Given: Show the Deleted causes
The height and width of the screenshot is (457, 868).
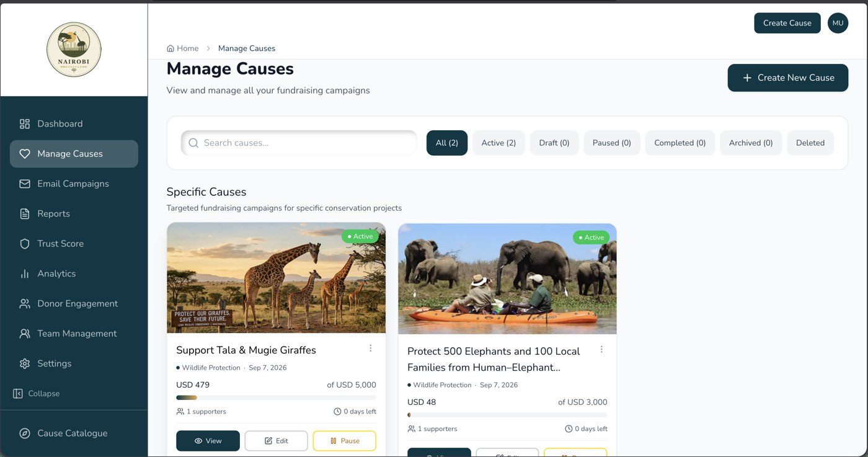Looking at the screenshot, I should pos(810,143).
